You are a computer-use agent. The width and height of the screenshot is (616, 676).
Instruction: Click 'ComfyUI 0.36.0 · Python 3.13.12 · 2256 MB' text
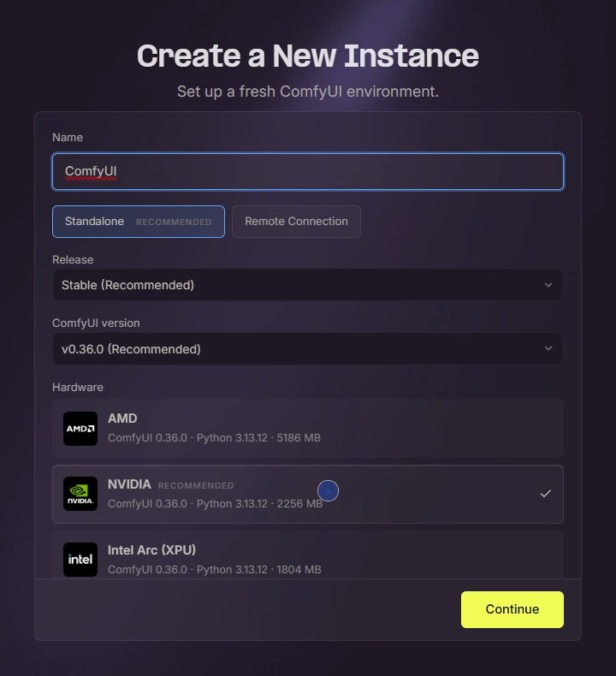click(215, 503)
